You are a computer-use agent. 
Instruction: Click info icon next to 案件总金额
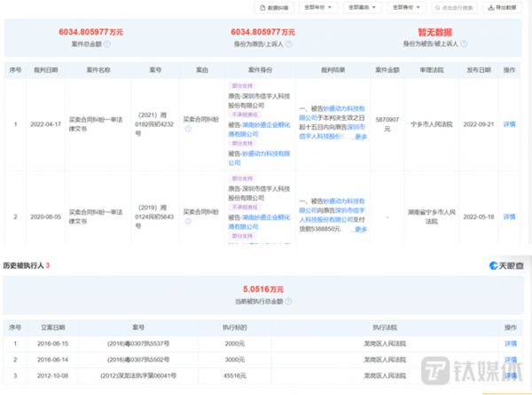[x=106, y=43]
